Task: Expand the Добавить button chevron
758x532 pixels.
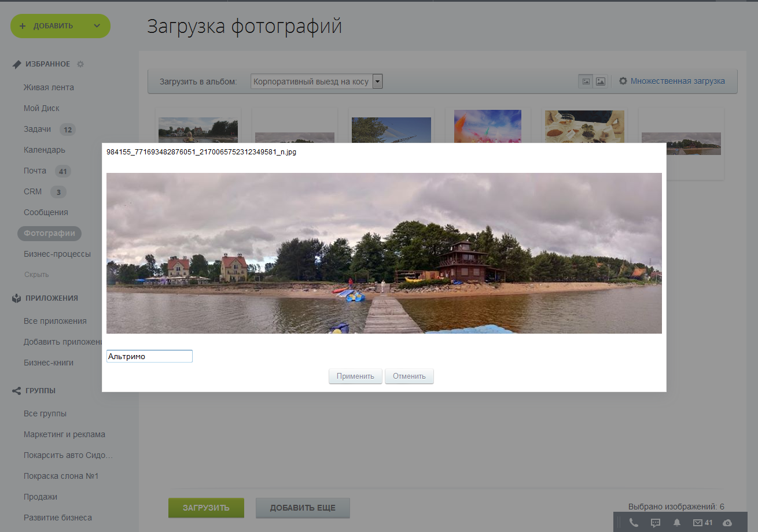Action: (x=97, y=26)
